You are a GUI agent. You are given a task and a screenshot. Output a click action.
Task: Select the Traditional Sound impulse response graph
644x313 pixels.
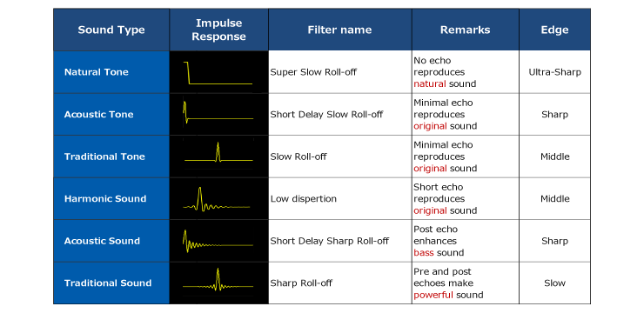(218, 280)
